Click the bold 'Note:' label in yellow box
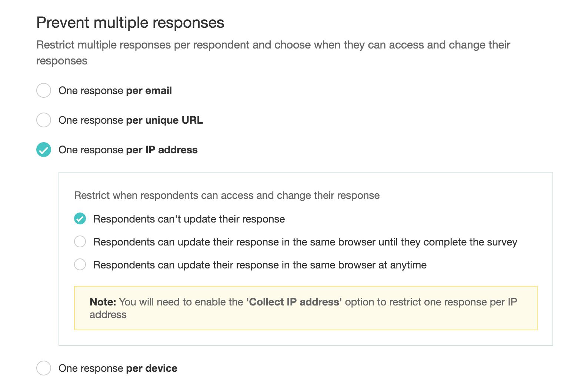Image resolution: width=588 pixels, height=391 pixels. [x=103, y=302]
